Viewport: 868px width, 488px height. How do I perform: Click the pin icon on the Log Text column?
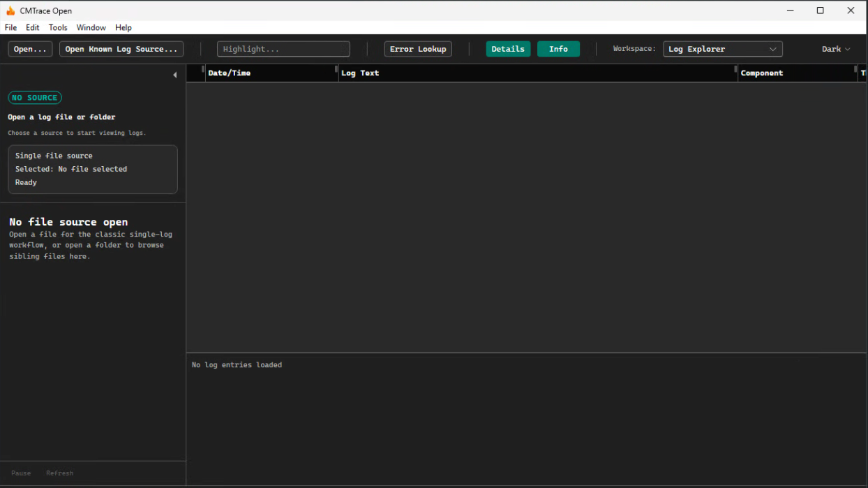click(337, 71)
